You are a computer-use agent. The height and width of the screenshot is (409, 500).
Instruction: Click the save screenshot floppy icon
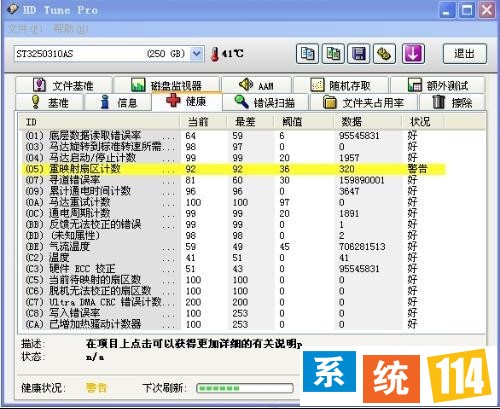[359, 54]
